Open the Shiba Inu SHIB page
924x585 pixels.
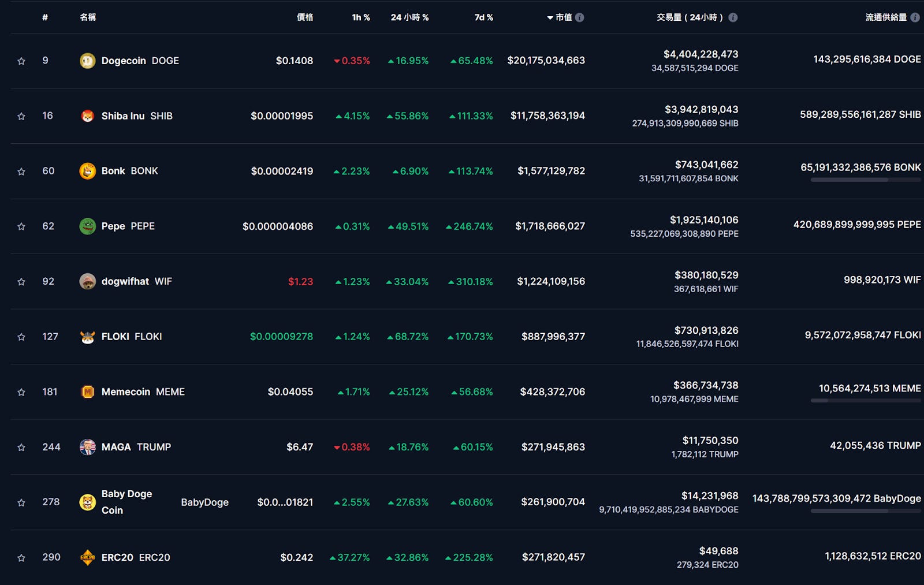137,116
